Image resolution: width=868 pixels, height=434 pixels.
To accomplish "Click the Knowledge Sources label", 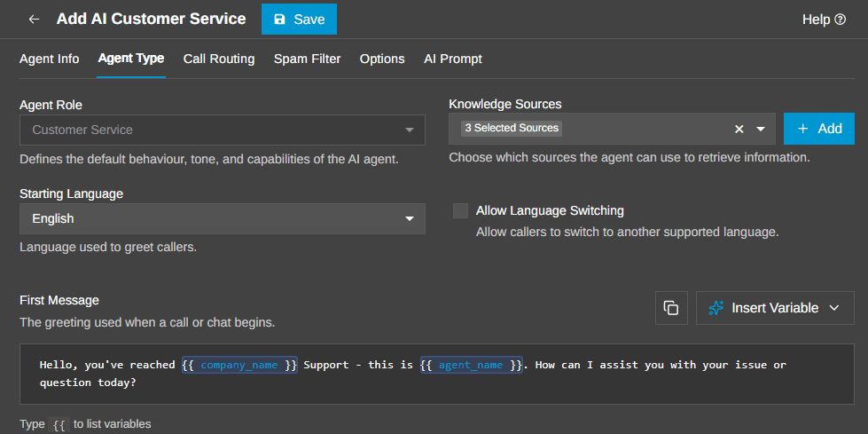I will point(505,104).
